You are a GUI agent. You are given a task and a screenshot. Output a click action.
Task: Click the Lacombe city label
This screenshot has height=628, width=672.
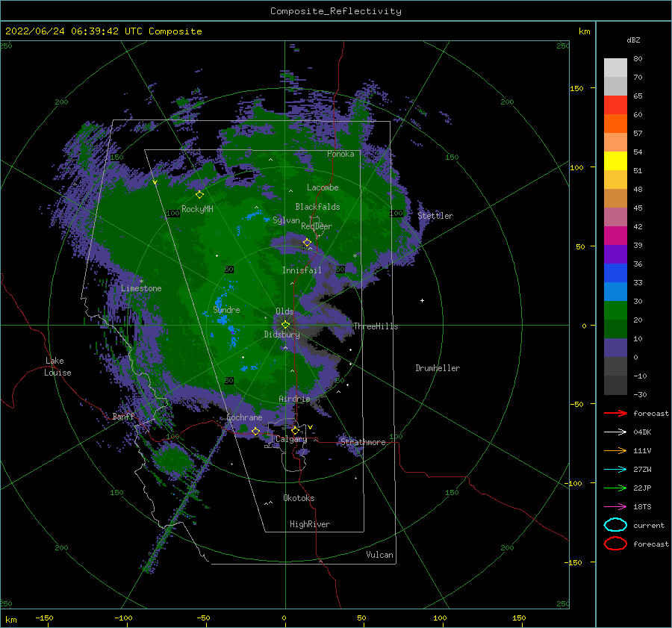pos(323,187)
